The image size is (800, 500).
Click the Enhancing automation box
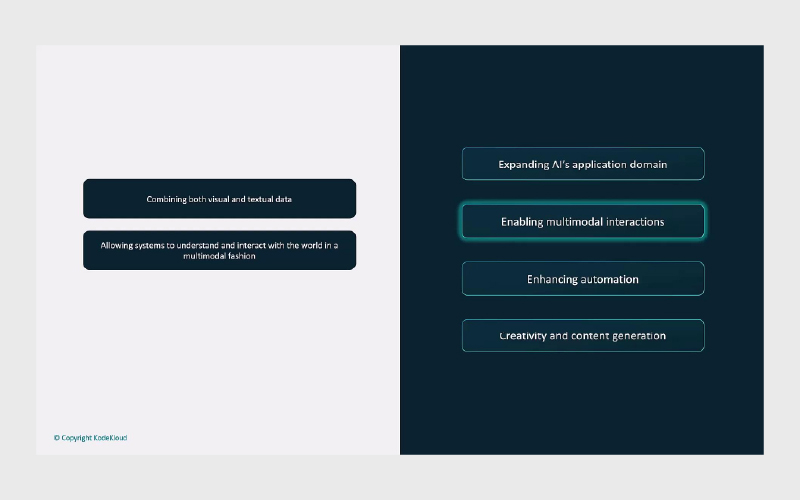click(583, 279)
